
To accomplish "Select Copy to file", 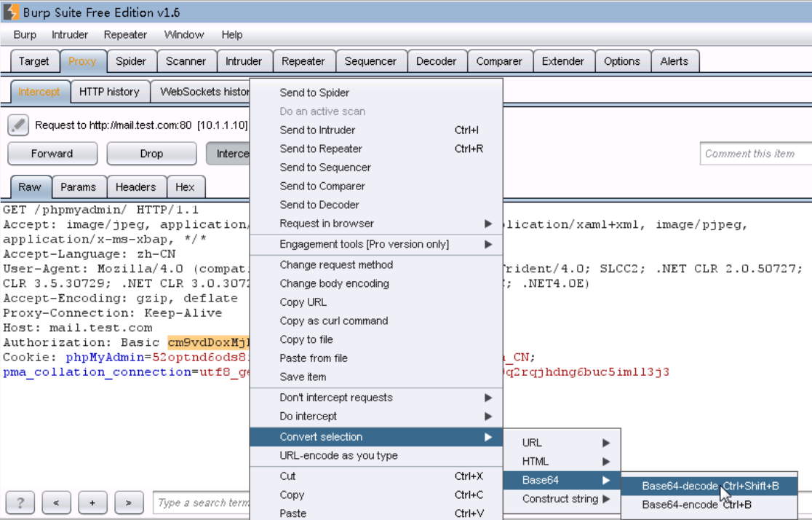I will point(376,339).
